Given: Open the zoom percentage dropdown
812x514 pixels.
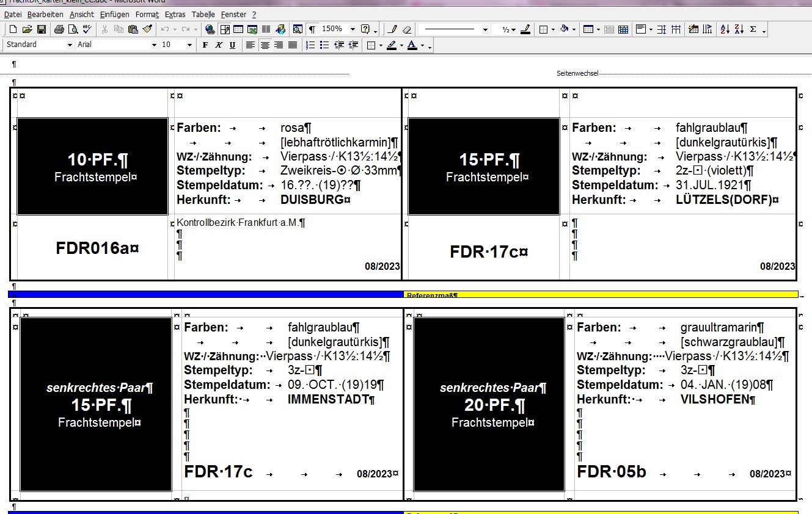Looking at the screenshot, I should [353, 29].
